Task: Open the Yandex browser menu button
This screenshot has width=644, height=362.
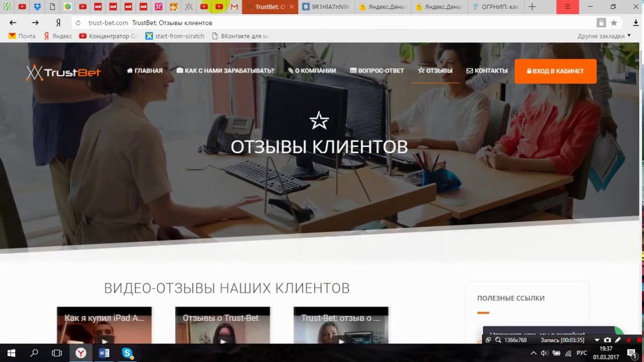Action: point(568,7)
